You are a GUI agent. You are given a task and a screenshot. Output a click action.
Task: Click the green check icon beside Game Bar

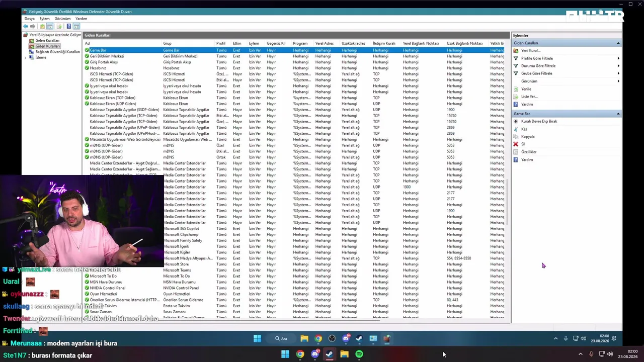click(x=87, y=50)
